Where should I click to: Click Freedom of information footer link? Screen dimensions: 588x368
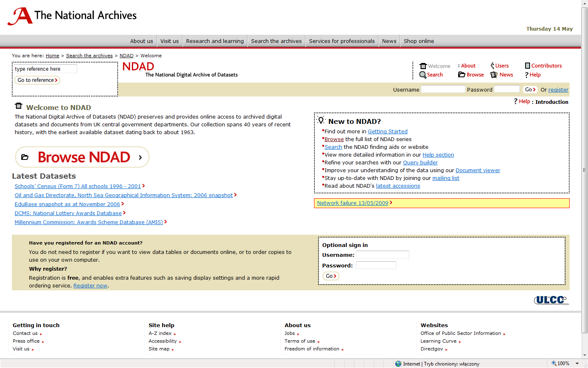point(312,349)
